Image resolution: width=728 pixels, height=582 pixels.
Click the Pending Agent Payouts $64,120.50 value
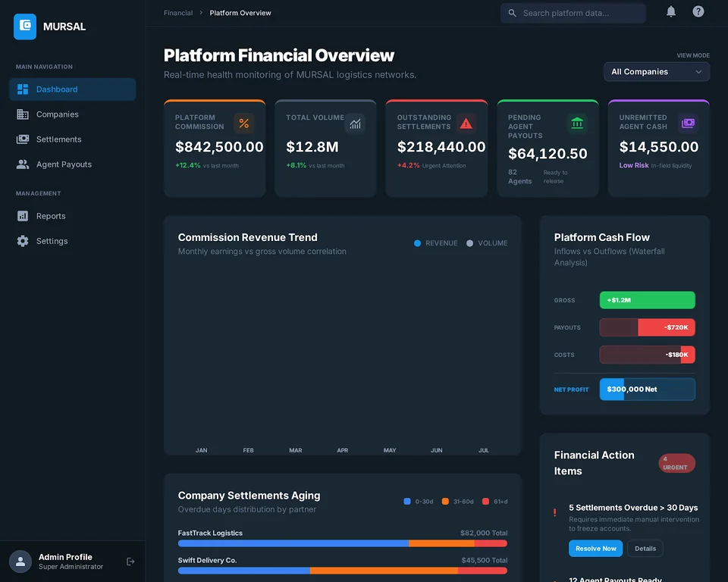pos(548,154)
